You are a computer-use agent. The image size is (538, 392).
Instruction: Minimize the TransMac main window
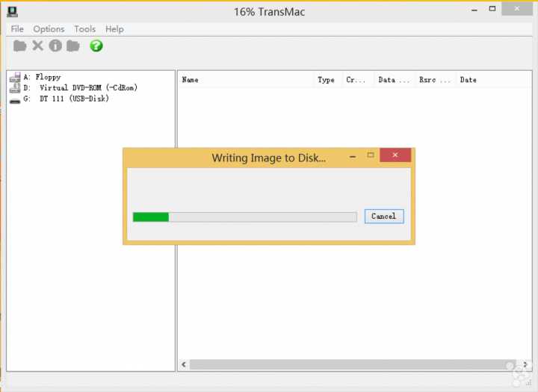(x=474, y=10)
